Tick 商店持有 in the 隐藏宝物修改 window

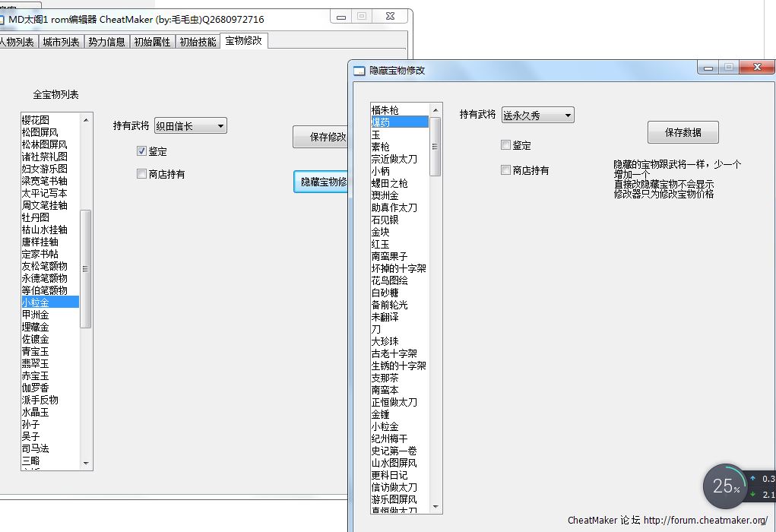[506, 170]
